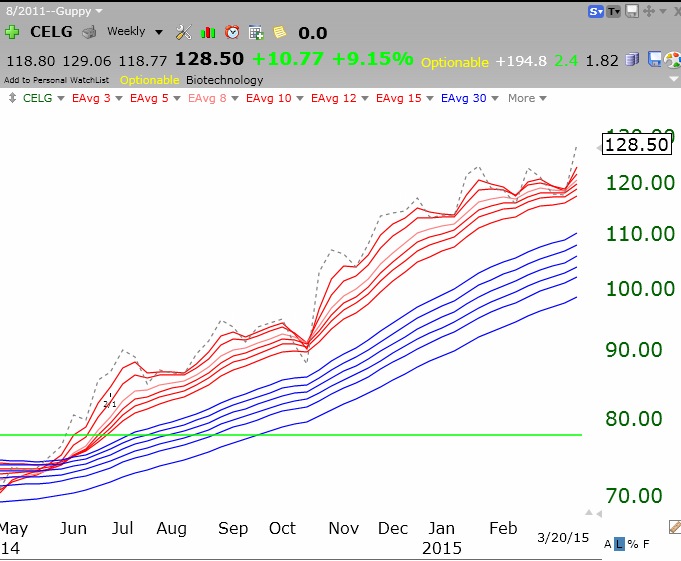Click the 0.0 value next to note icon
The height and width of the screenshot is (561, 681).
[x=313, y=33]
